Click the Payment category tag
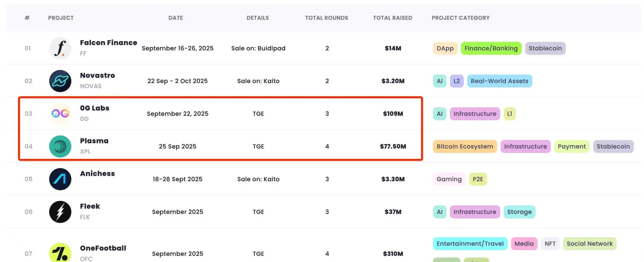The image size is (644, 262). click(x=572, y=146)
